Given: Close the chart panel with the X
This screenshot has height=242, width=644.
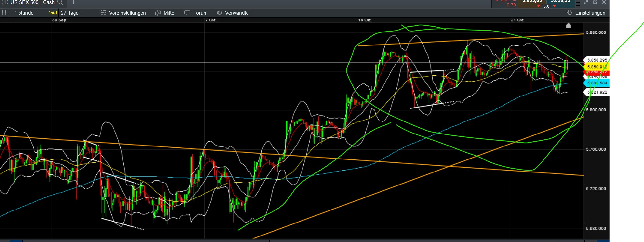Looking at the screenshot, I should click(x=604, y=2).
